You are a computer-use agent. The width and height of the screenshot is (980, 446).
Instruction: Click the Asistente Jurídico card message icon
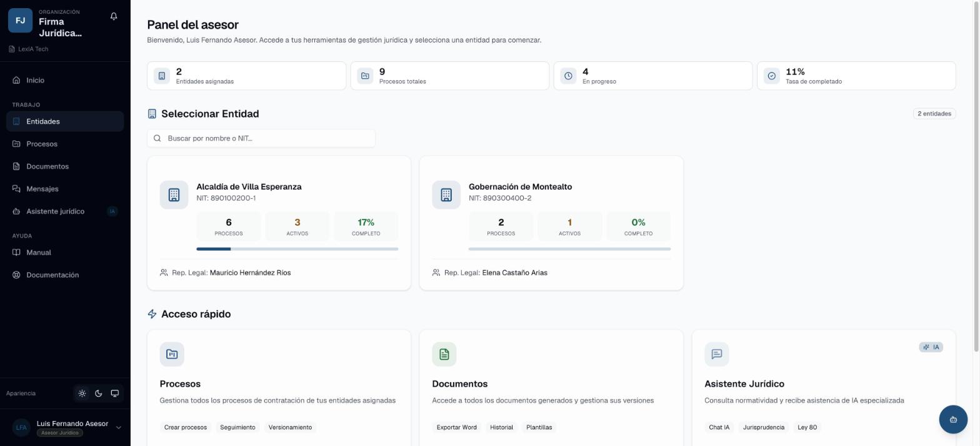point(717,354)
